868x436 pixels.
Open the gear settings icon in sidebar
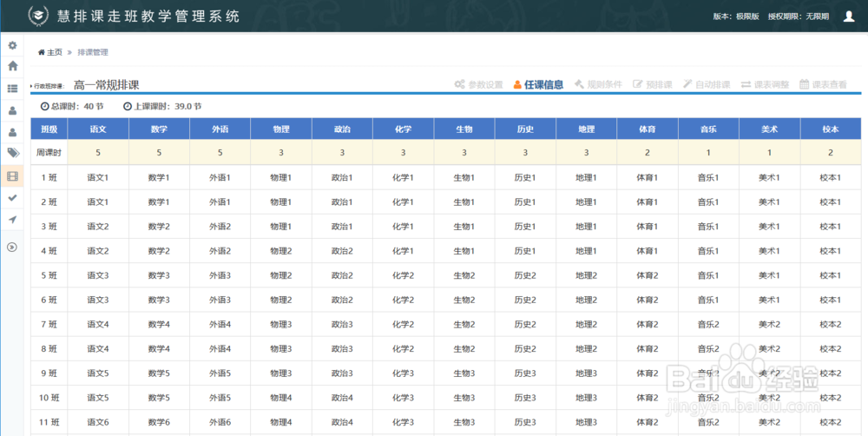(12, 45)
